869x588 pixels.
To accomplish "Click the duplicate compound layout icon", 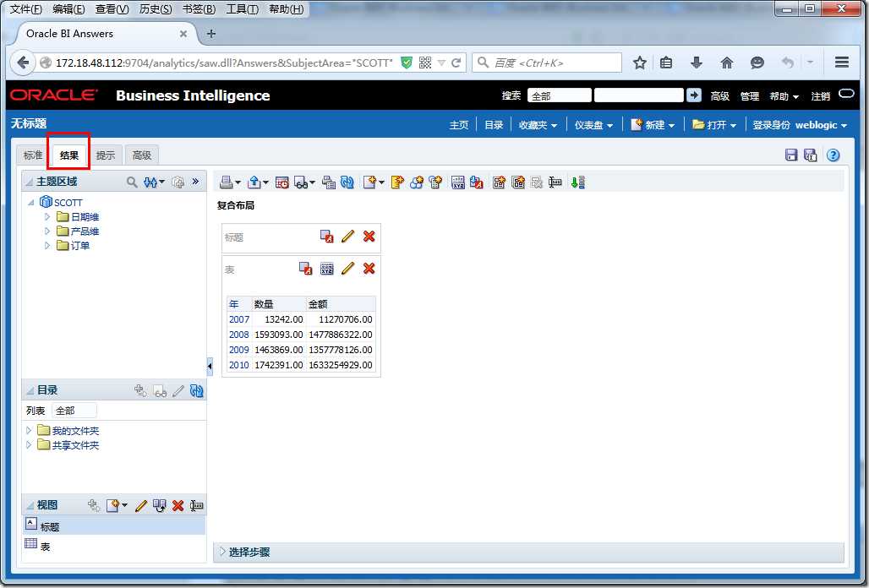I will click(x=518, y=182).
